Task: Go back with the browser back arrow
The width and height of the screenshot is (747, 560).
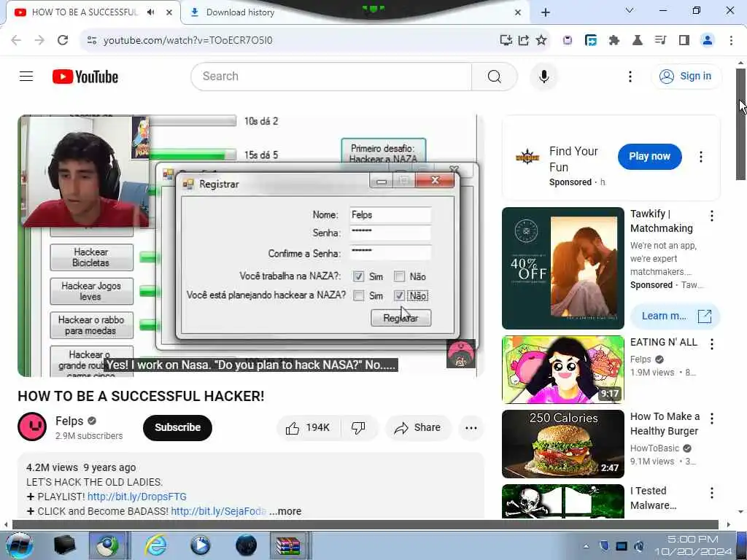Action: [x=16, y=40]
